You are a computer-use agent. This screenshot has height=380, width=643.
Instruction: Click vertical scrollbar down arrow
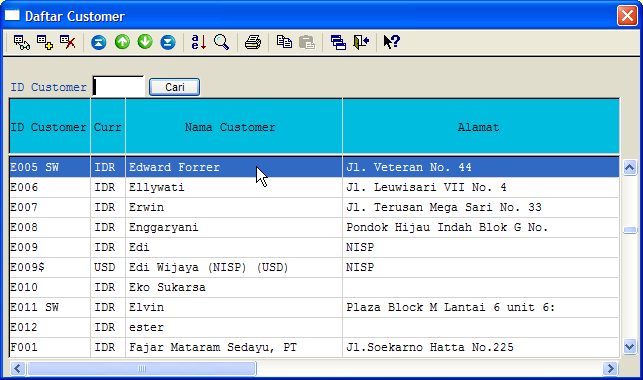click(629, 347)
